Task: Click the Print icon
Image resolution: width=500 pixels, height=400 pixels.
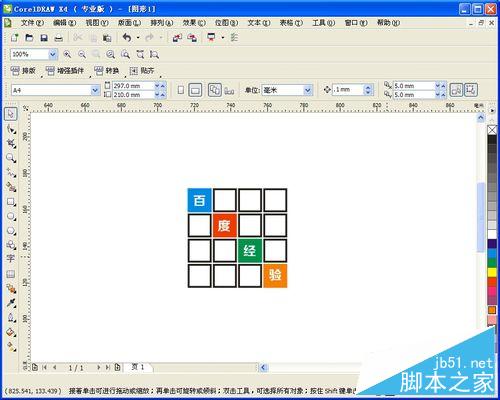Action: (59, 38)
